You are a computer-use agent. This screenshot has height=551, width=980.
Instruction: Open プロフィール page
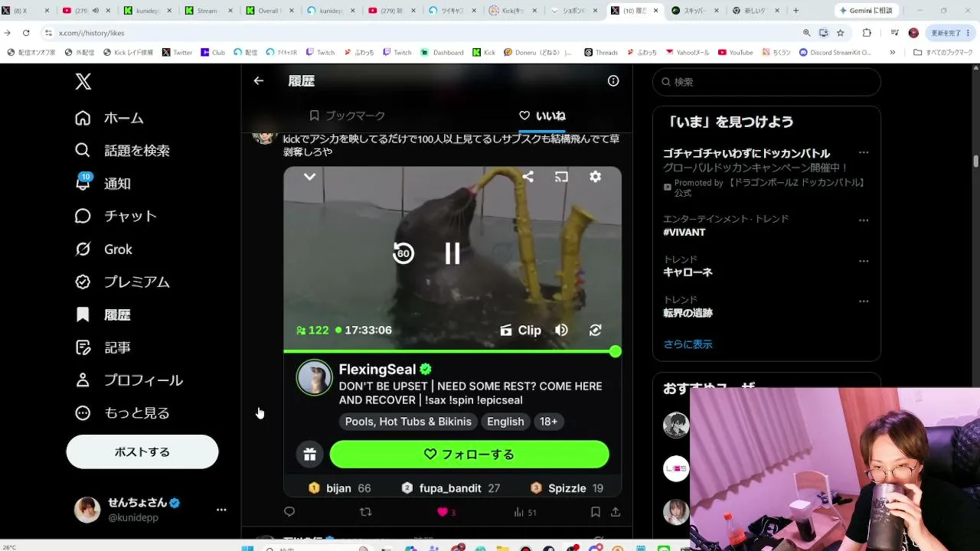coord(129,380)
